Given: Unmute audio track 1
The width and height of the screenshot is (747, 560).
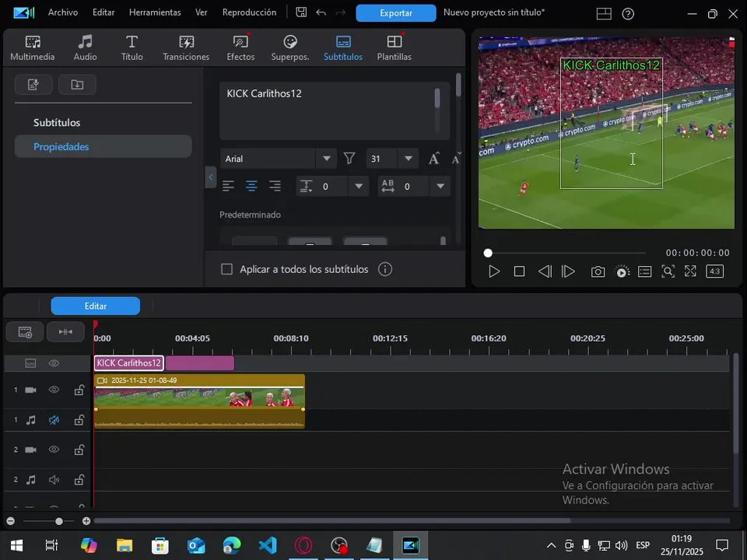Looking at the screenshot, I should 54,420.
